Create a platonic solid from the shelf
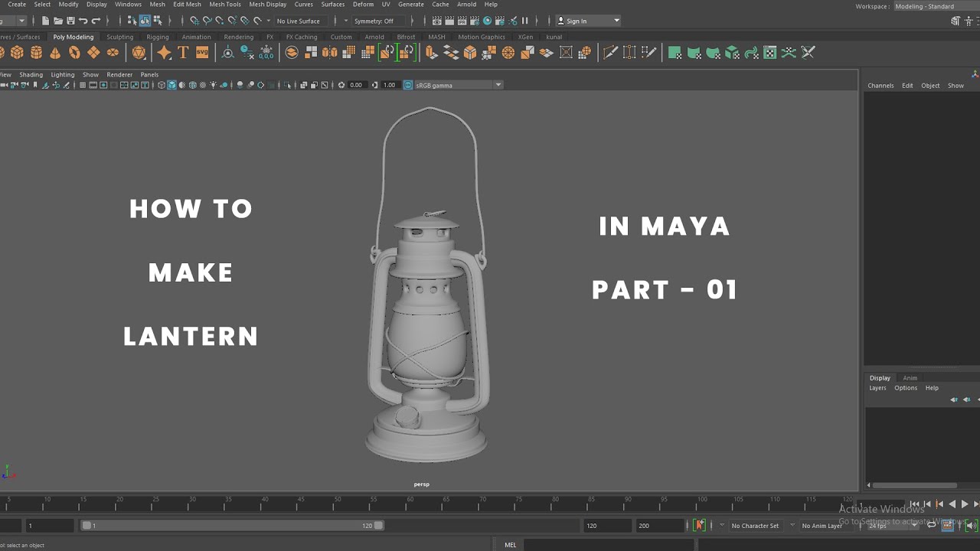Image resolution: width=980 pixels, height=551 pixels. tap(139, 52)
